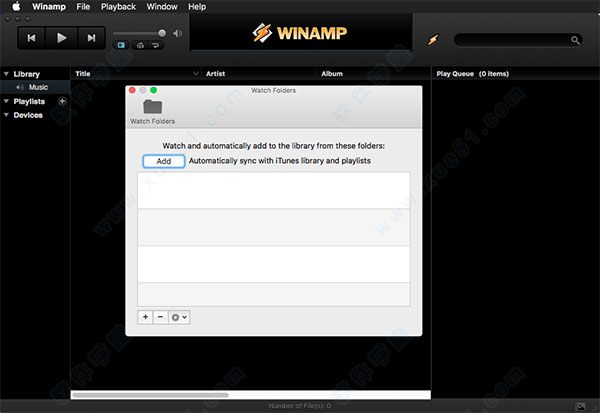600x413 pixels.
Task: Skip to the next track
Action: click(91, 38)
